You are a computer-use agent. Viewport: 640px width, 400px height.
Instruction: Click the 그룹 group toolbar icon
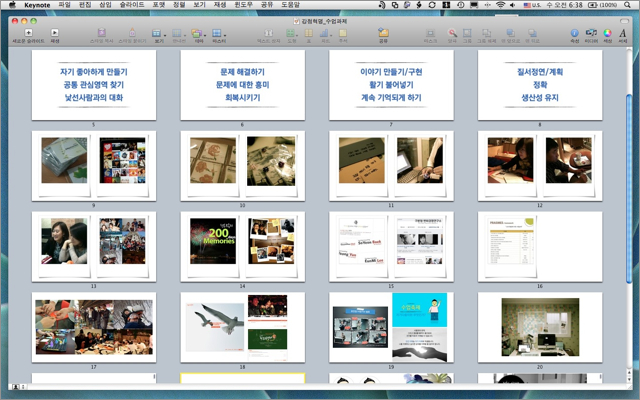coord(467,36)
